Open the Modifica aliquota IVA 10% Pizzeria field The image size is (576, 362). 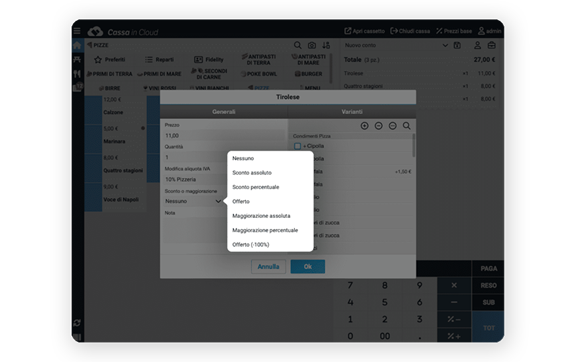click(195, 179)
